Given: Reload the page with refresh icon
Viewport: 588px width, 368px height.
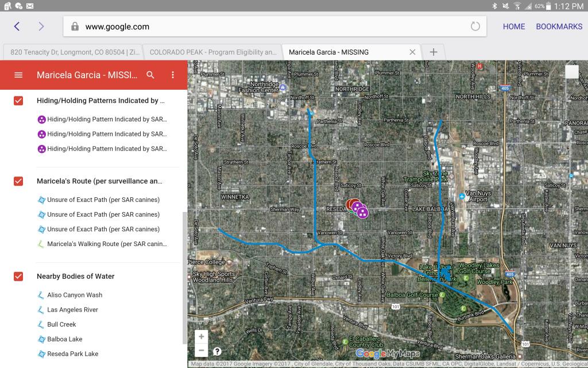Looking at the screenshot, I should click(475, 26).
